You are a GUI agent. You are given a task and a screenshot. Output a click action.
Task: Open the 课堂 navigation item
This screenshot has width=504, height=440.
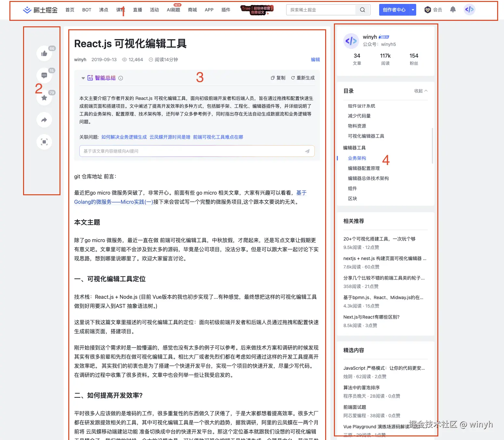pos(120,9)
